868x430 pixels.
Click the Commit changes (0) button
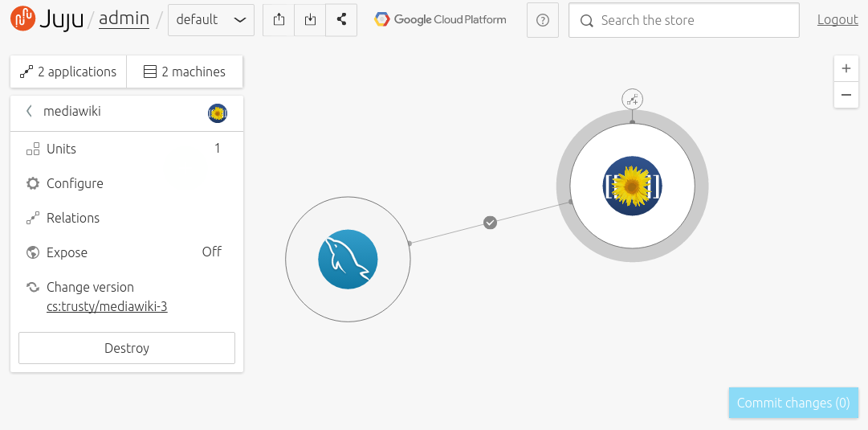793,403
